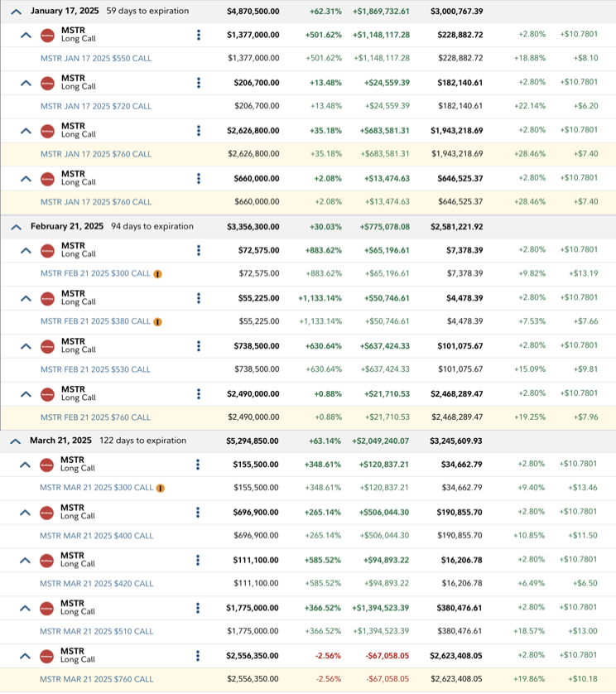Open three-dot menu for MSTR row worth $72,575.00
The width and height of the screenshot is (616, 694).
(198, 250)
